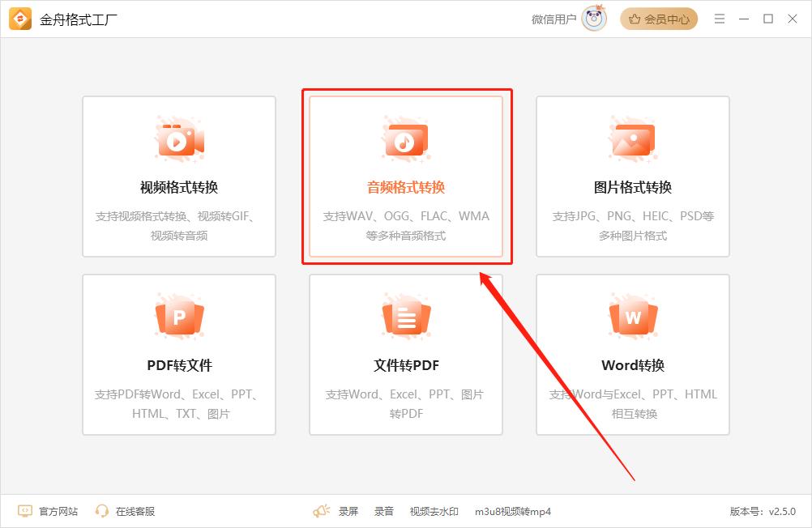Viewport: 812px width, 528px height.
Task: Open the 录音 audio recording link
Action: pos(384,512)
